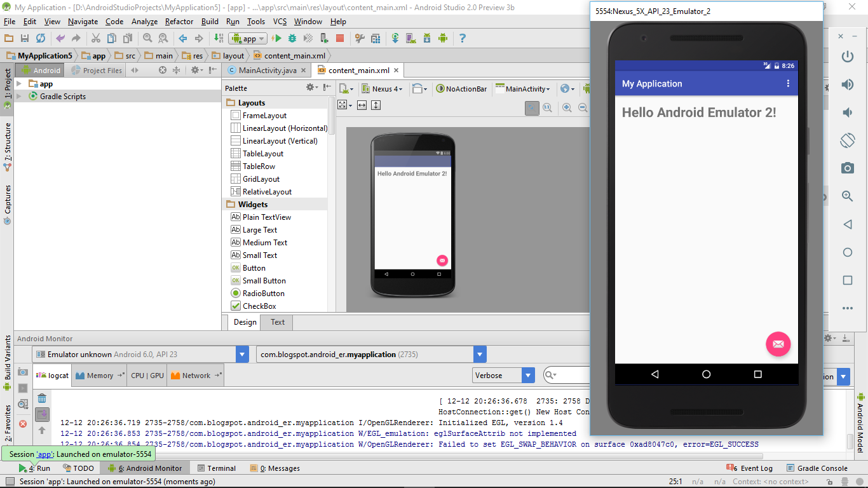The width and height of the screenshot is (868, 488).
Task: Click the Debug app bug icon
Action: (x=292, y=38)
